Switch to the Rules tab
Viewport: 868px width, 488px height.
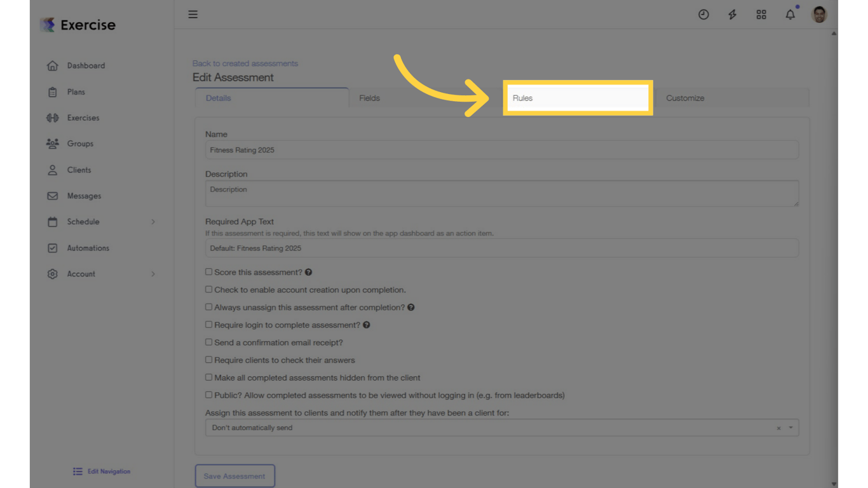[522, 98]
